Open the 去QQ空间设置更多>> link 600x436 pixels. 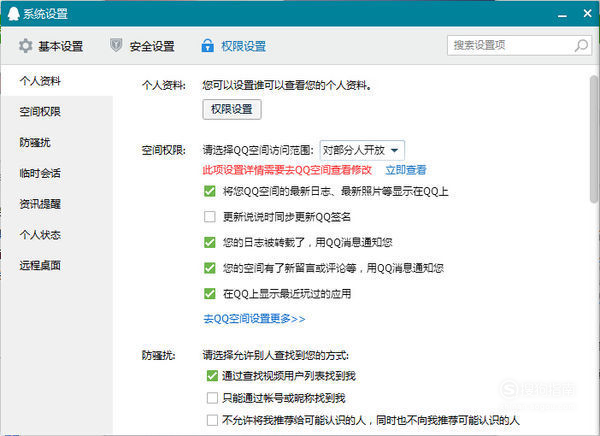[x=254, y=318]
